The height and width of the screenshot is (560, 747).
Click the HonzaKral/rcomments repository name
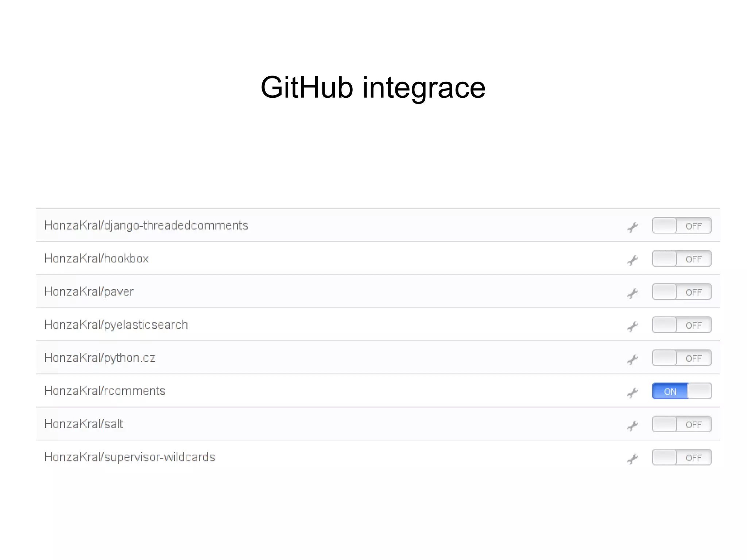pos(105,391)
